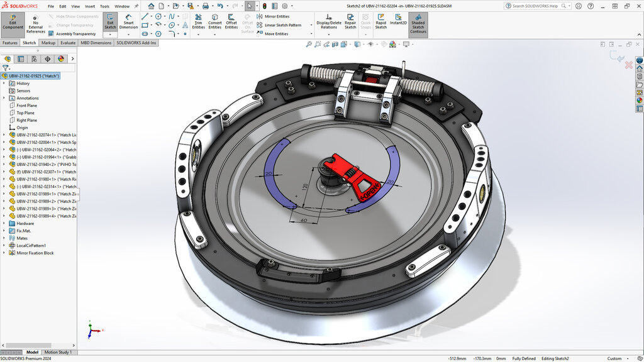Select the Corner Rectangle tool
Image resolution: width=644 pixels, height=362 pixels.
click(145, 25)
